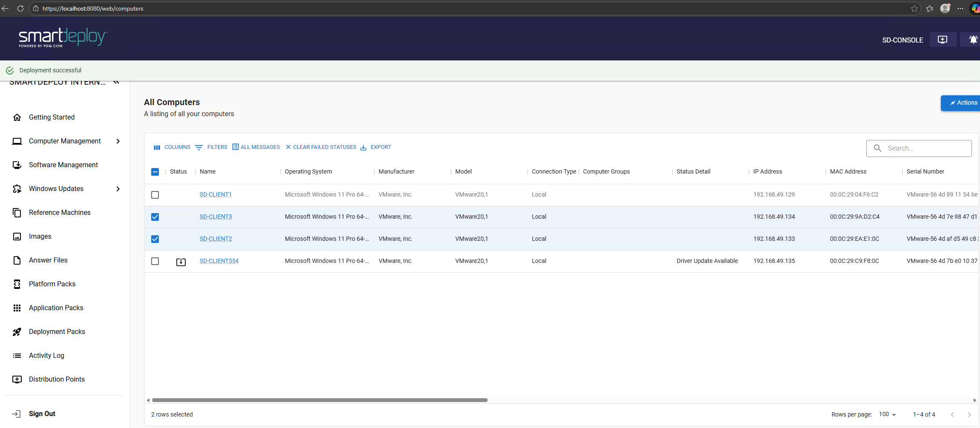This screenshot has height=428, width=980.
Task: Bookmark the page with the star icon
Action: click(x=914, y=9)
